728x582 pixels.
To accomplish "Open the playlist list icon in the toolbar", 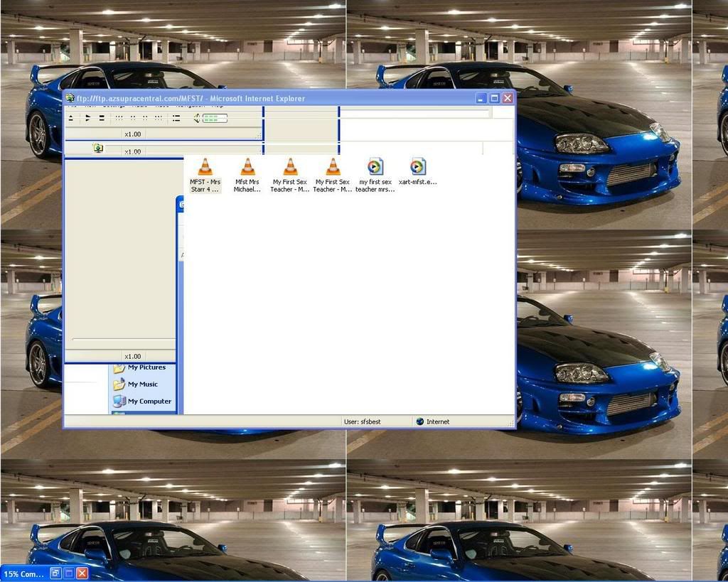I will (176, 119).
